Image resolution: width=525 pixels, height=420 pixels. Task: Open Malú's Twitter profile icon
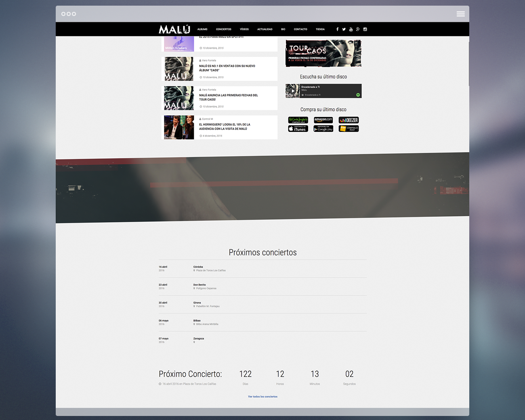[344, 29]
